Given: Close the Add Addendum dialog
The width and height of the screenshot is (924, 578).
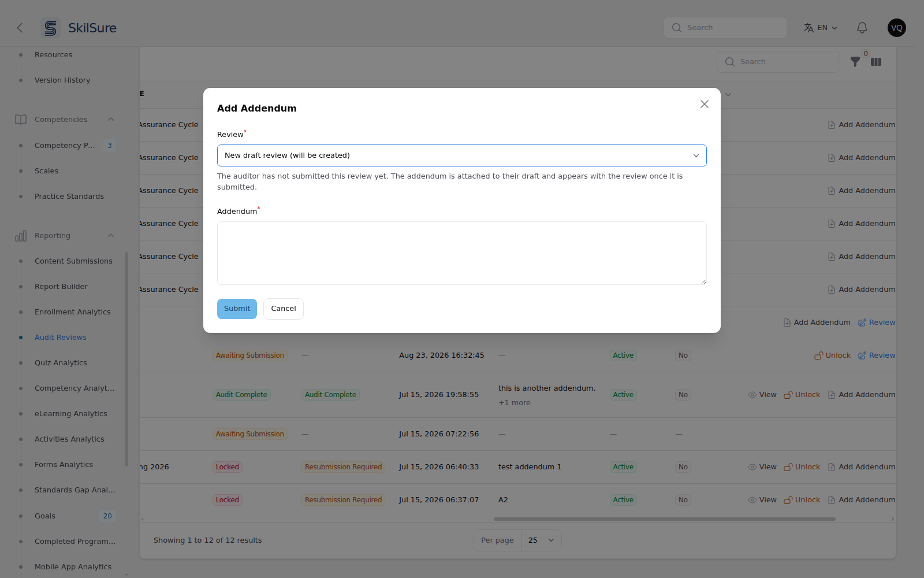Looking at the screenshot, I should 705,104.
